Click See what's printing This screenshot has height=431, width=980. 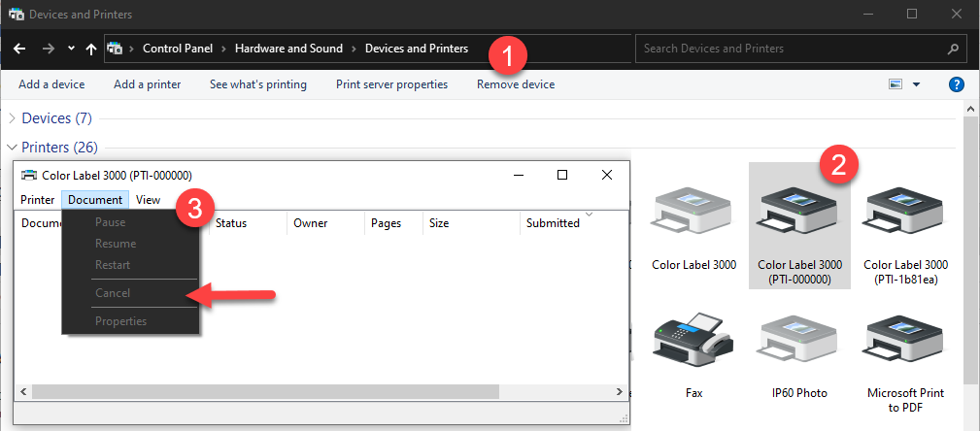coord(257,84)
